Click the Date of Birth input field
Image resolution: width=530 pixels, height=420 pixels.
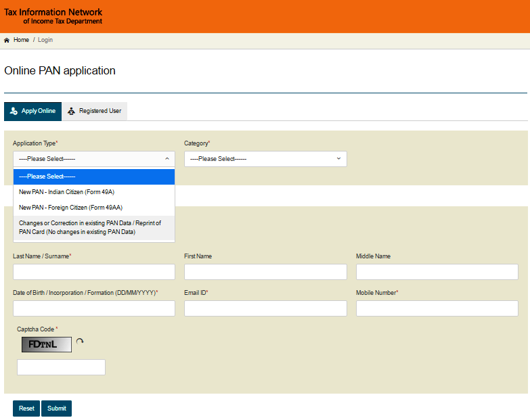(94, 308)
